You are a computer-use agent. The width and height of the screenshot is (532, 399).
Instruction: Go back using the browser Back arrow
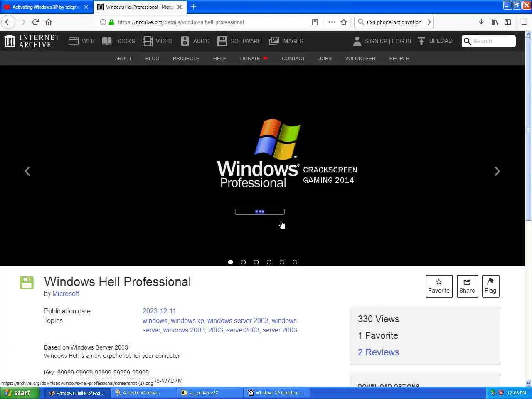point(8,22)
